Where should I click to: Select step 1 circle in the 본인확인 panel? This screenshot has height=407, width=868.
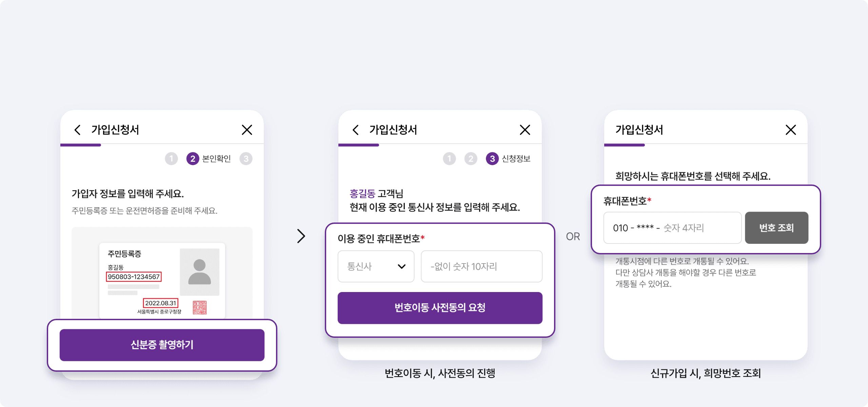[x=171, y=159]
